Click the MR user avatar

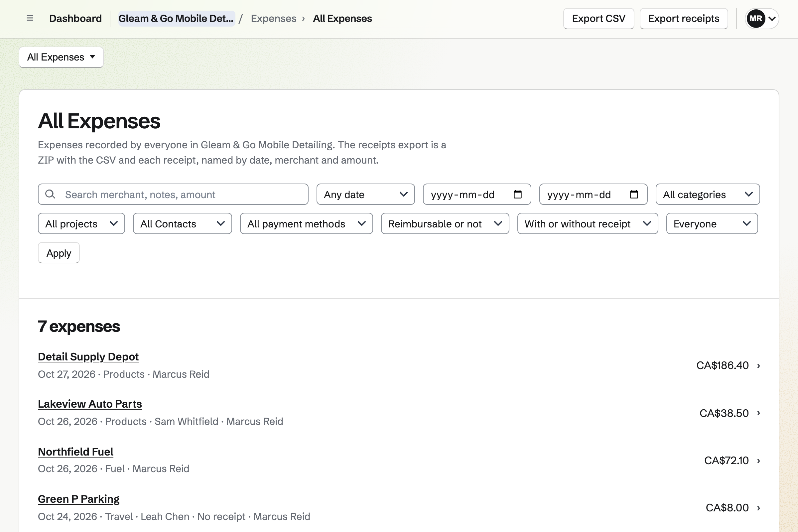[x=755, y=18]
